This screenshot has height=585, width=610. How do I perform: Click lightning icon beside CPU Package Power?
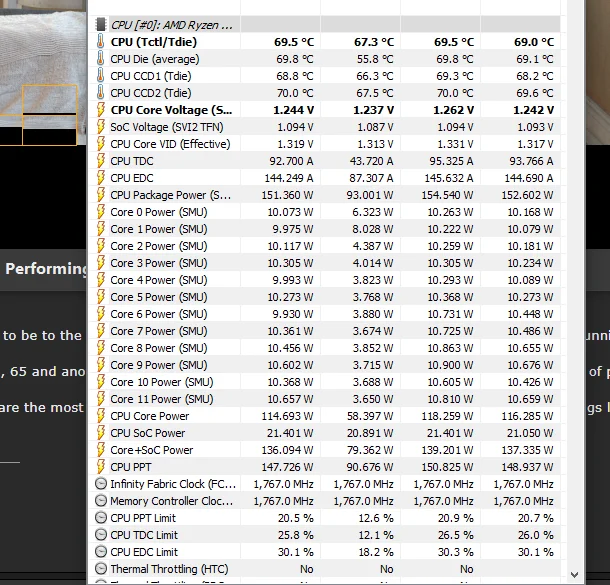[101, 194]
